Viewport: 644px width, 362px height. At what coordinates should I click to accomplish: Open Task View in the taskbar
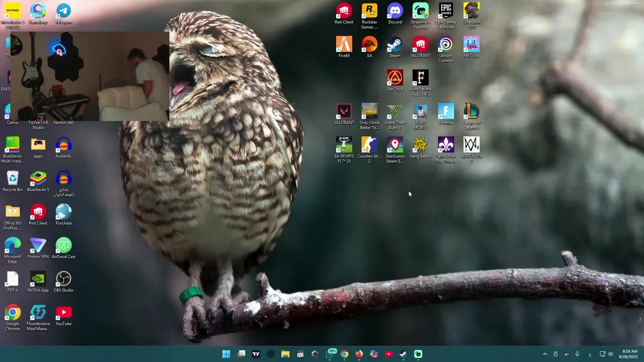pos(242,354)
